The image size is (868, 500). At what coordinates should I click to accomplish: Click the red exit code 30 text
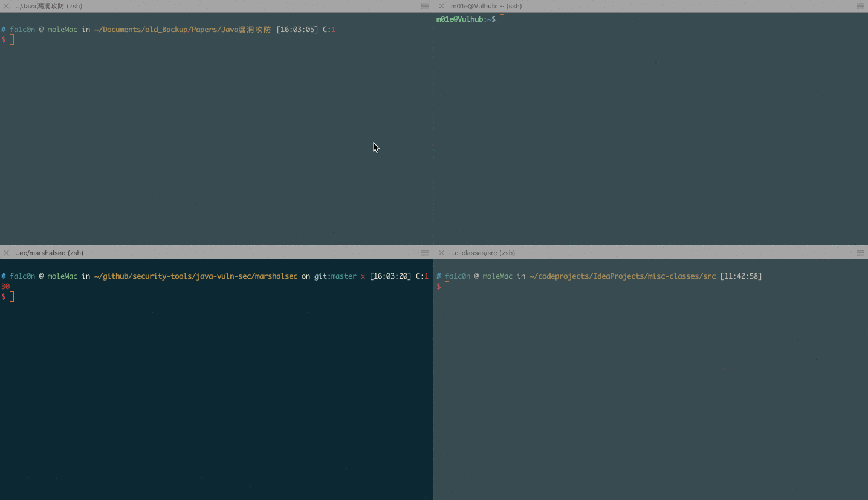(x=5, y=287)
